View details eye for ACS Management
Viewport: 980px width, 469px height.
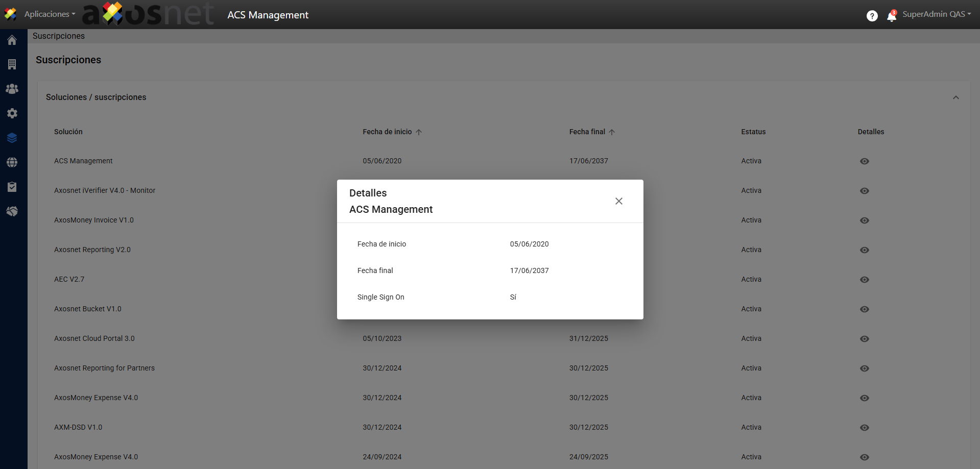865,161
